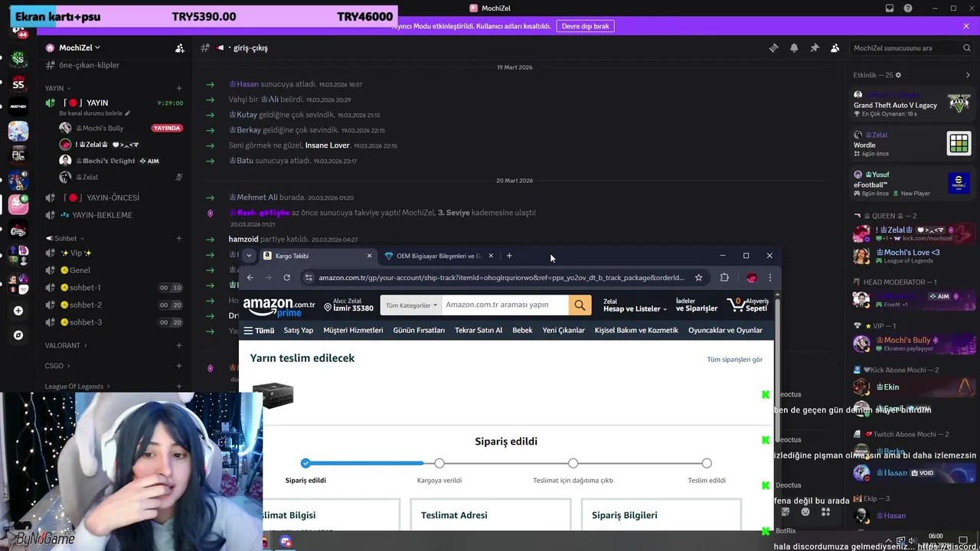This screenshot has height=551, width=980.
Task: Switch to OEM Bilgisayar Bileşenleri tab
Action: point(438,256)
